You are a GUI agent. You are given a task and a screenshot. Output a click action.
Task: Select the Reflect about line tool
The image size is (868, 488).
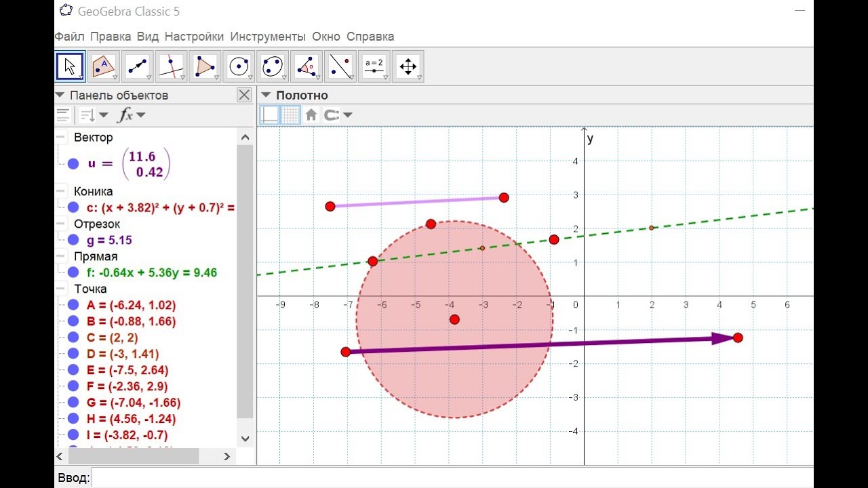pos(340,66)
